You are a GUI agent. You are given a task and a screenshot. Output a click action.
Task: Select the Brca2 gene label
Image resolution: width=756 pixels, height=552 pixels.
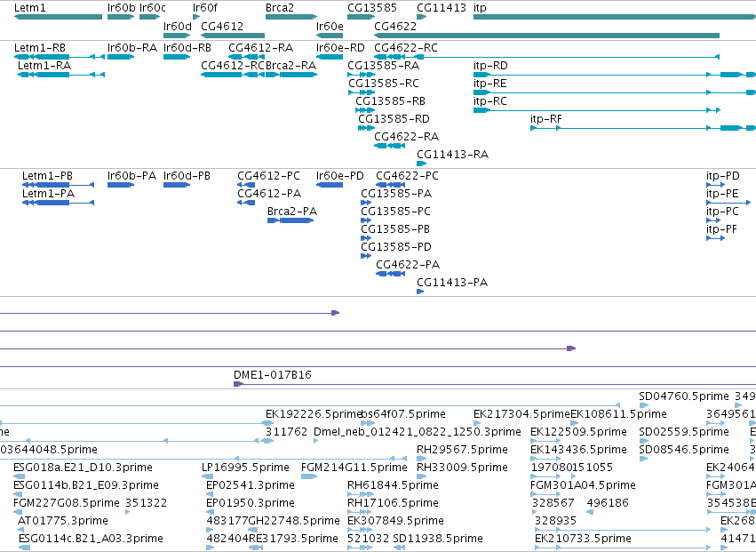pyautogui.click(x=280, y=8)
